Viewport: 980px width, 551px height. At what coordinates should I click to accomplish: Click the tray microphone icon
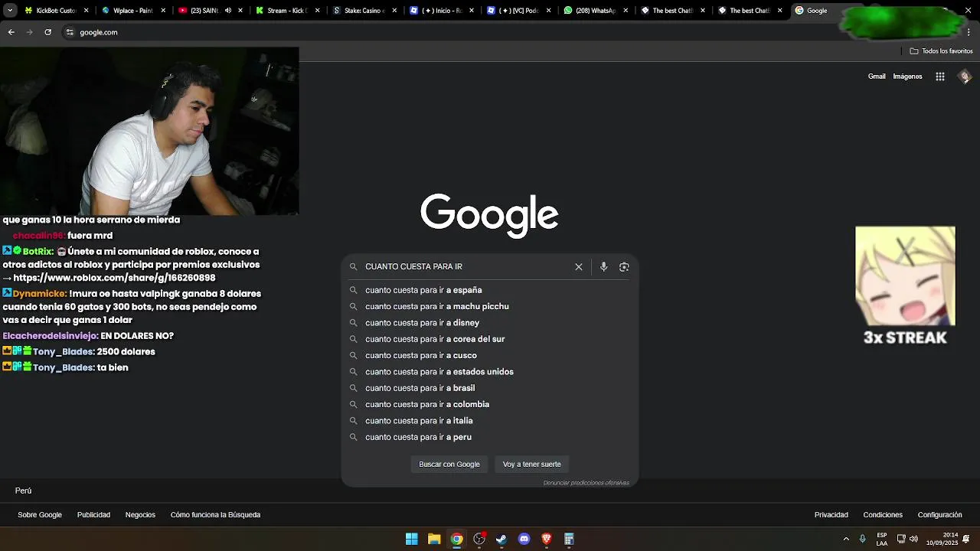pyautogui.click(x=863, y=539)
